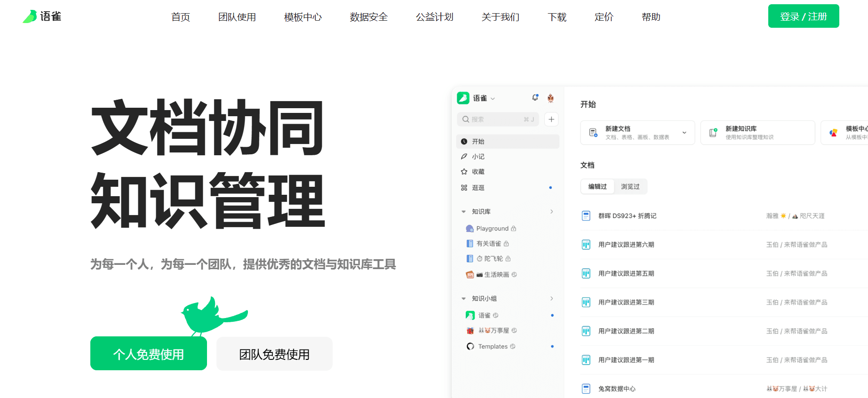Click 瀚雅 / 咫尺天涯 source path
The image size is (868, 398).
[796, 216]
